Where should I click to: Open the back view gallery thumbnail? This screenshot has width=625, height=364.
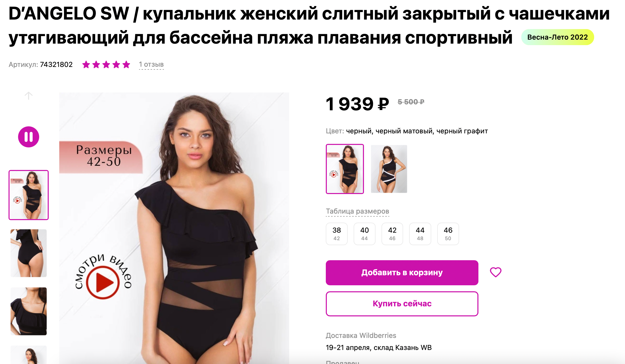[x=29, y=253]
